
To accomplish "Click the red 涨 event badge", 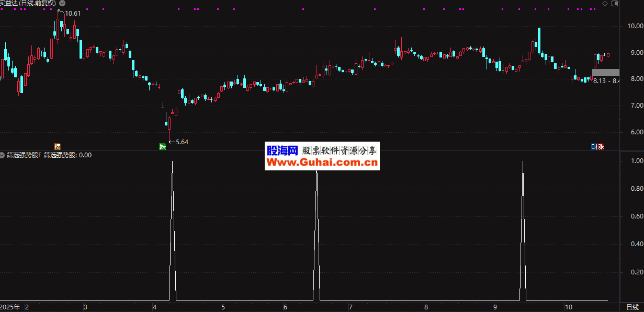I will tap(601, 146).
